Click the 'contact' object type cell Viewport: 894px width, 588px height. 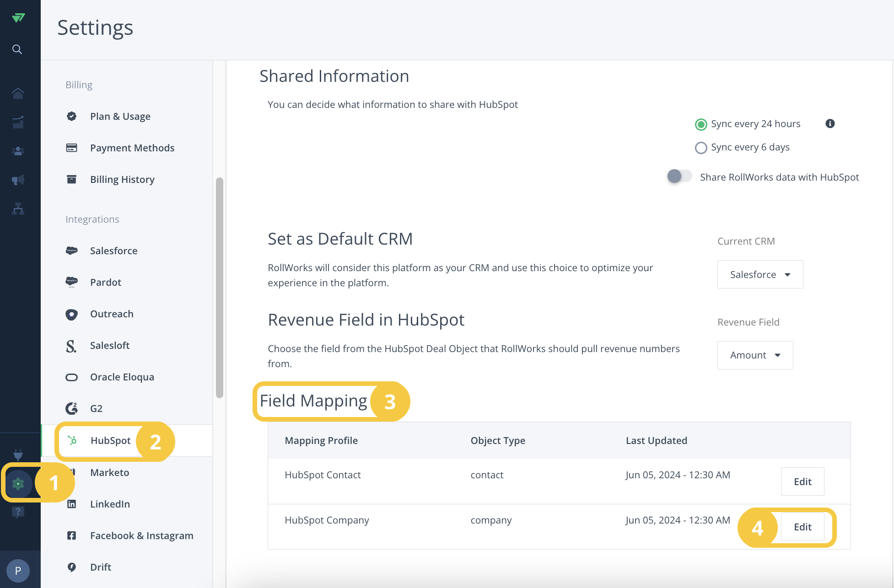(x=487, y=475)
